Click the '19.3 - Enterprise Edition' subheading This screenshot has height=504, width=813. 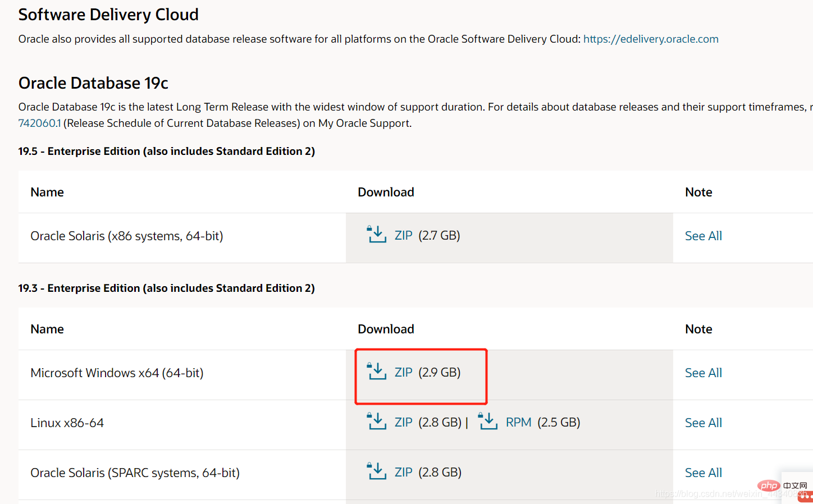click(167, 288)
